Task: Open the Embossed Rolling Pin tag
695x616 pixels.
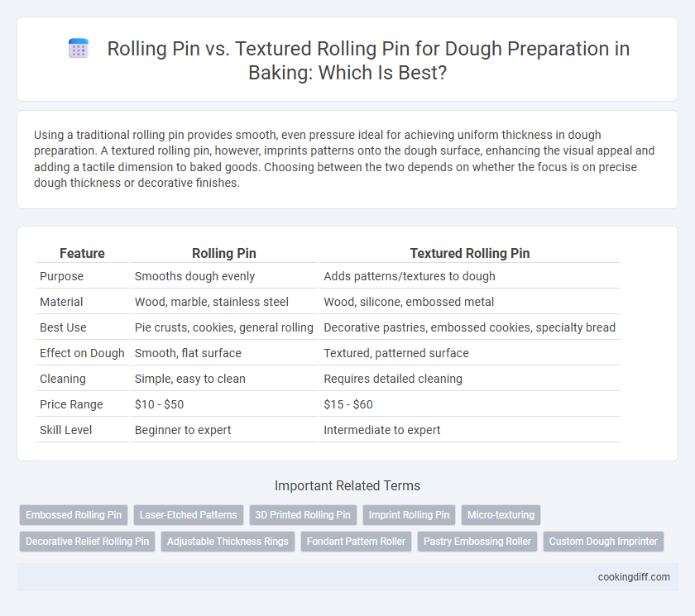Action: click(x=74, y=515)
